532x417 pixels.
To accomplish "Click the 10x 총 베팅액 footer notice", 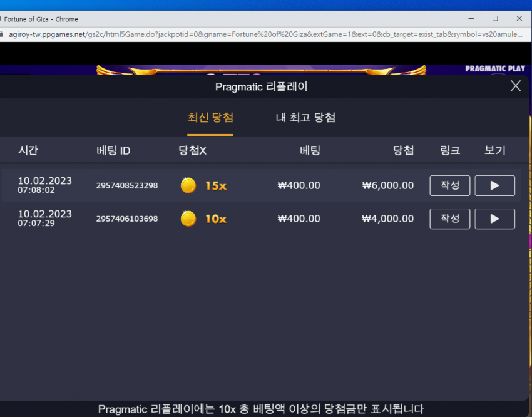I will [261, 409].
